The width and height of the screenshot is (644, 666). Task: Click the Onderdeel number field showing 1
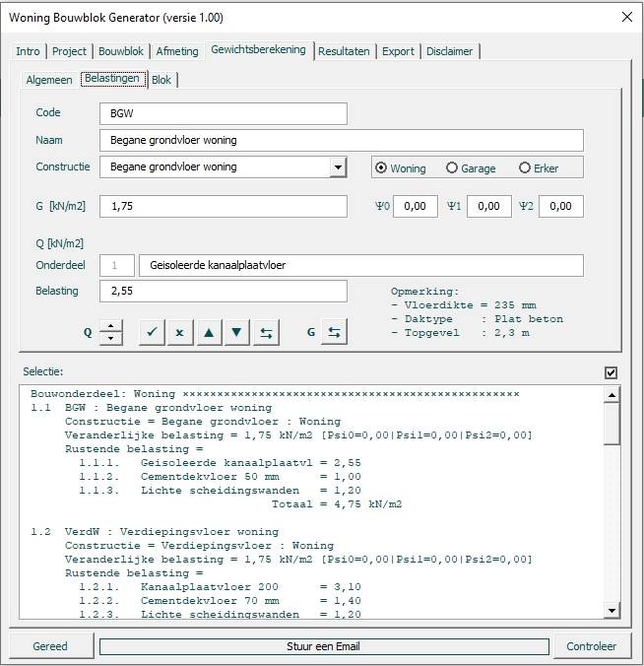[117, 265]
